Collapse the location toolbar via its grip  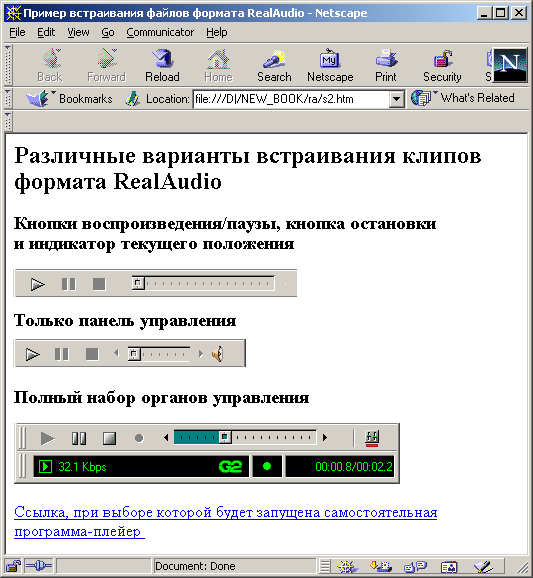8,98
